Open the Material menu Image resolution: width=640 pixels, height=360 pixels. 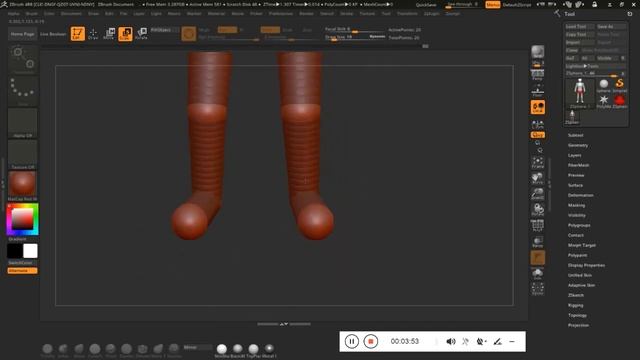click(216, 13)
